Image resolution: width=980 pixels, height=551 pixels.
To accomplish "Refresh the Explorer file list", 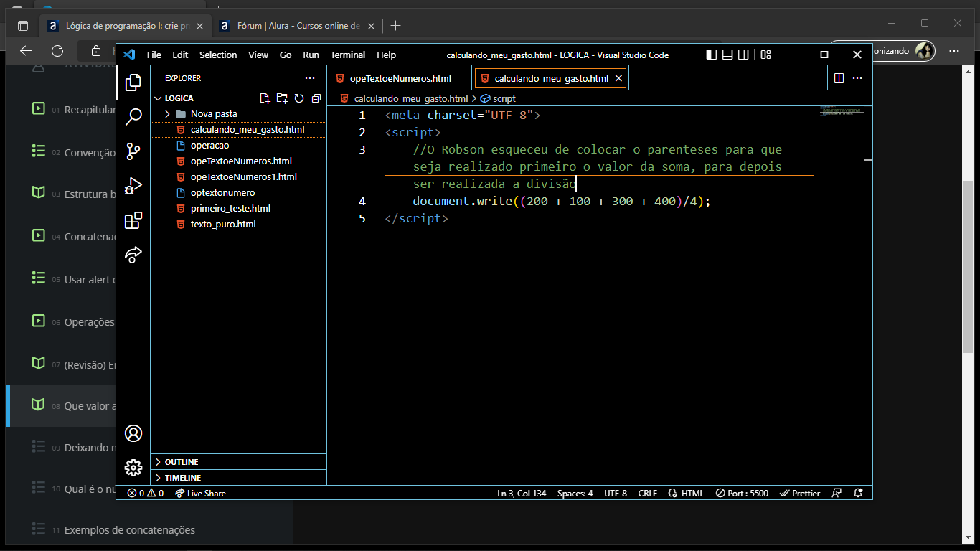I will coord(299,98).
